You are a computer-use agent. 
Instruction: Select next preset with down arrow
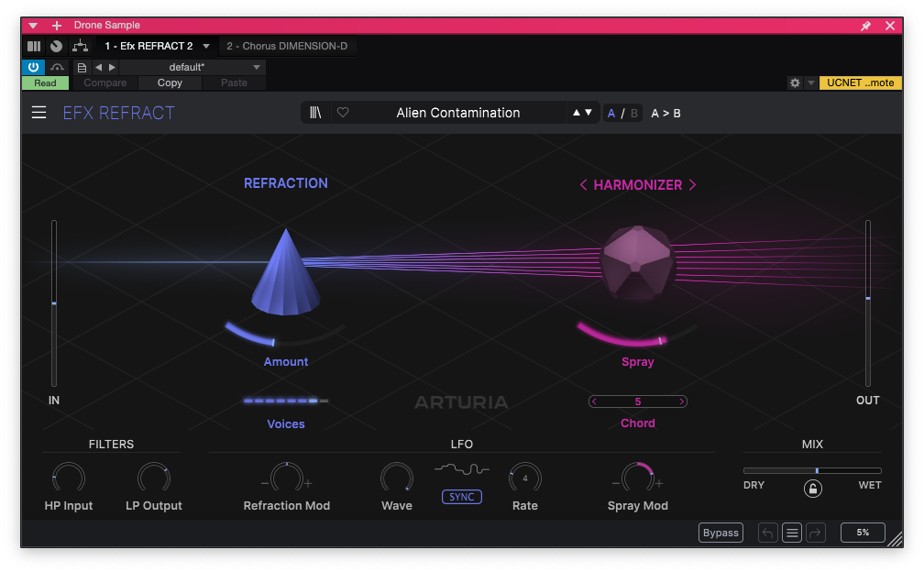coord(588,113)
